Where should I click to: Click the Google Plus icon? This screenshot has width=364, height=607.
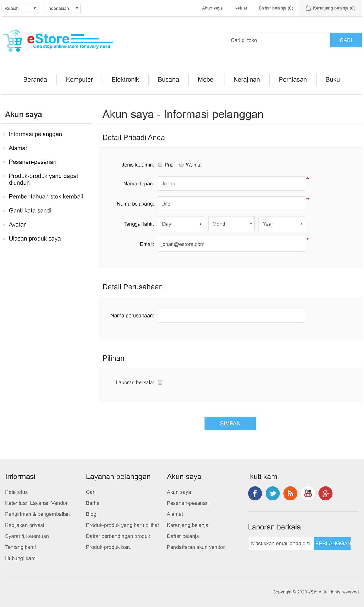325,493
